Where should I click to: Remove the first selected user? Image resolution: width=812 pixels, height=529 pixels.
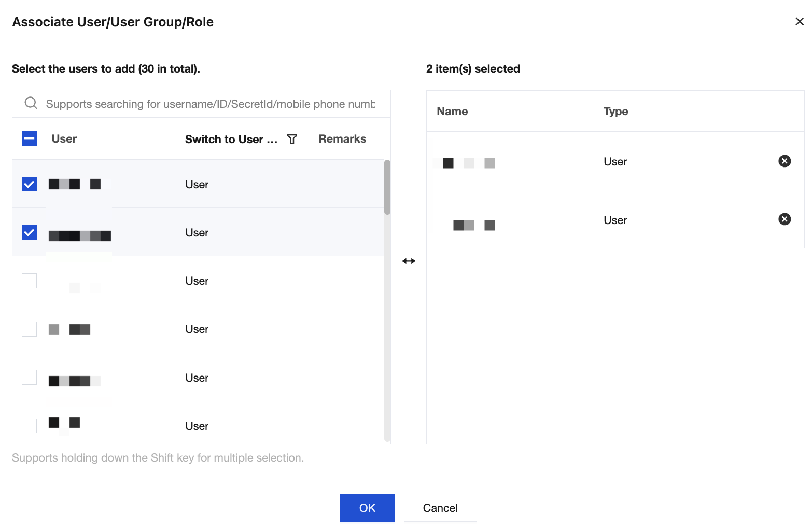(x=785, y=161)
